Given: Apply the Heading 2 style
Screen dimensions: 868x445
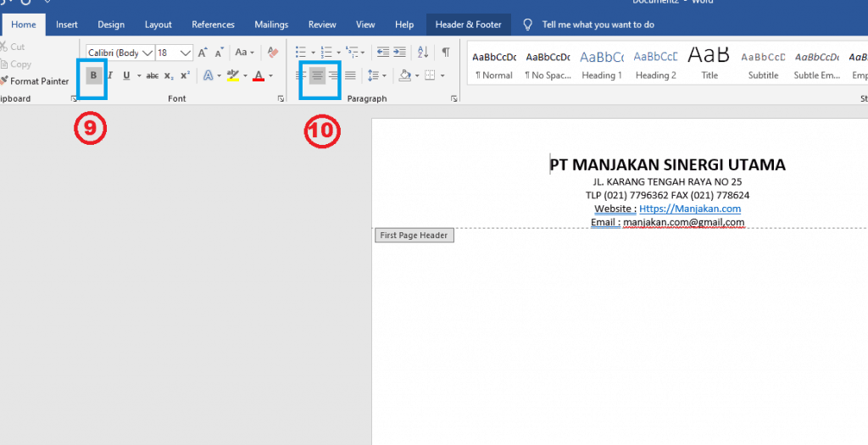Looking at the screenshot, I should [x=655, y=64].
